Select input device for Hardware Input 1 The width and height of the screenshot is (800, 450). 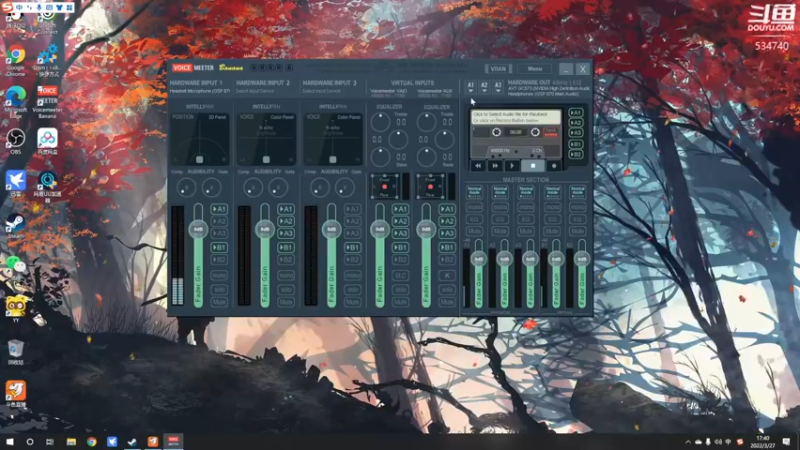199,91
